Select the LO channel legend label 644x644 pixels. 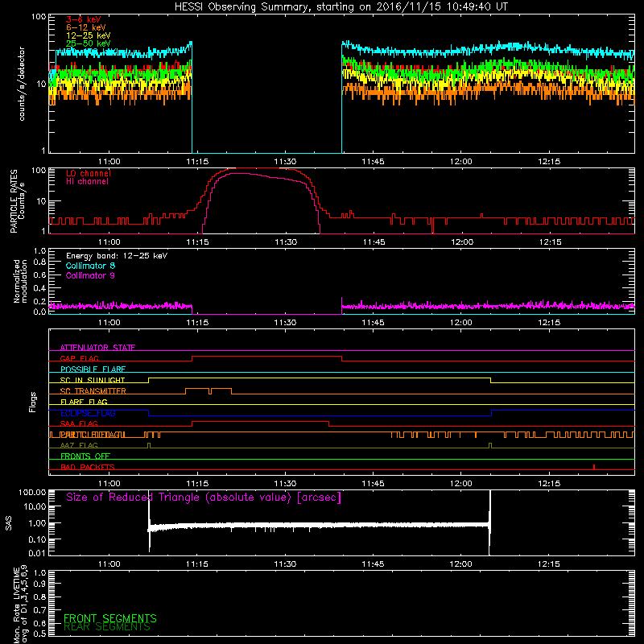point(89,173)
